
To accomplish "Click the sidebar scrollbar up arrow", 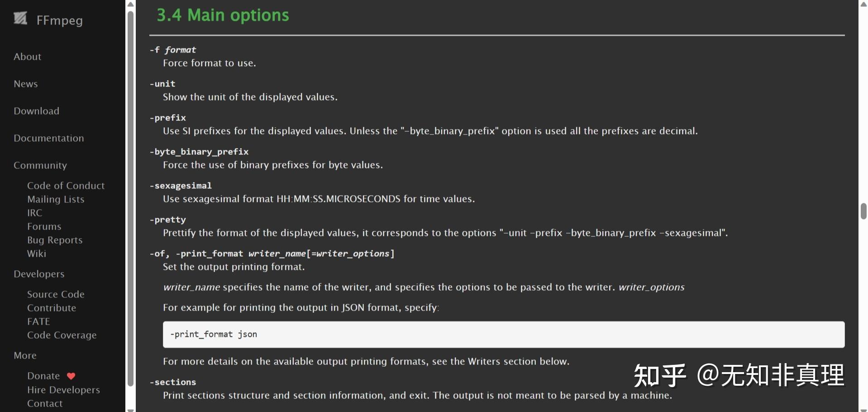I will pos(130,4).
